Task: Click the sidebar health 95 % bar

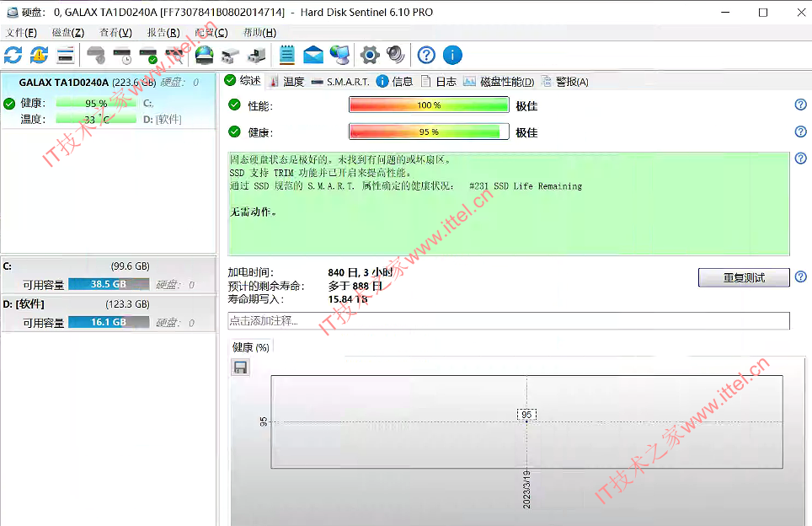Action: click(x=96, y=103)
